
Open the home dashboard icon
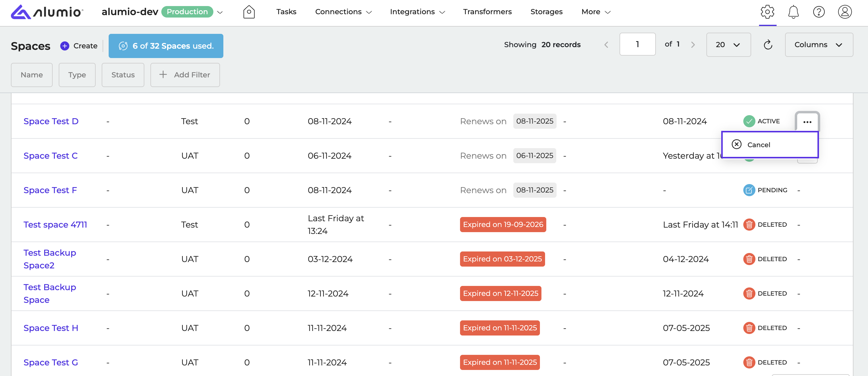click(x=249, y=12)
